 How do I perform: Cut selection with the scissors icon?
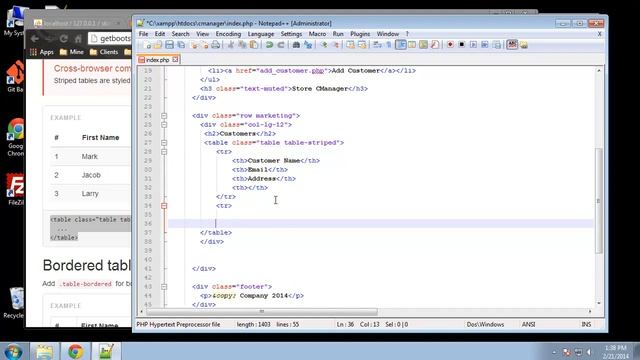pyautogui.click(x=230, y=45)
